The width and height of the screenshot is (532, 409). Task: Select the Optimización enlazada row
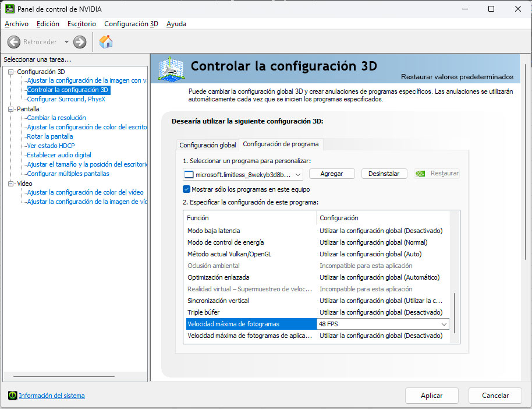point(317,277)
